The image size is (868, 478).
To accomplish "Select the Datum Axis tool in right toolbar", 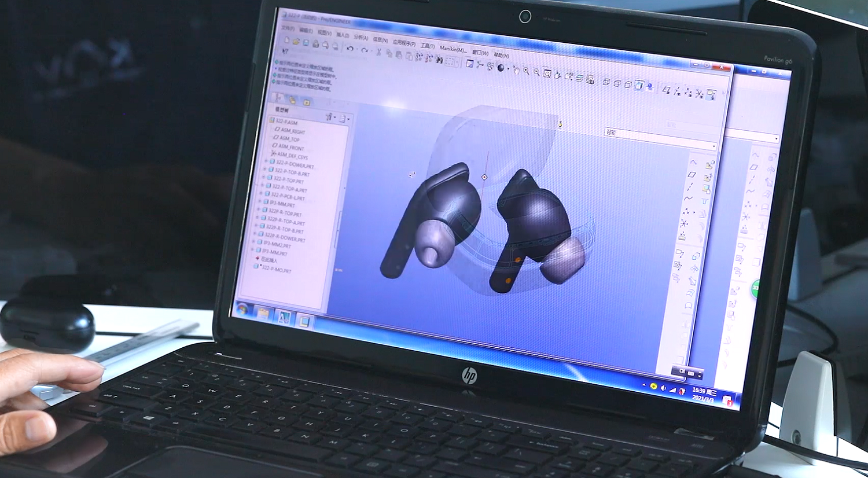I will 690,186.
